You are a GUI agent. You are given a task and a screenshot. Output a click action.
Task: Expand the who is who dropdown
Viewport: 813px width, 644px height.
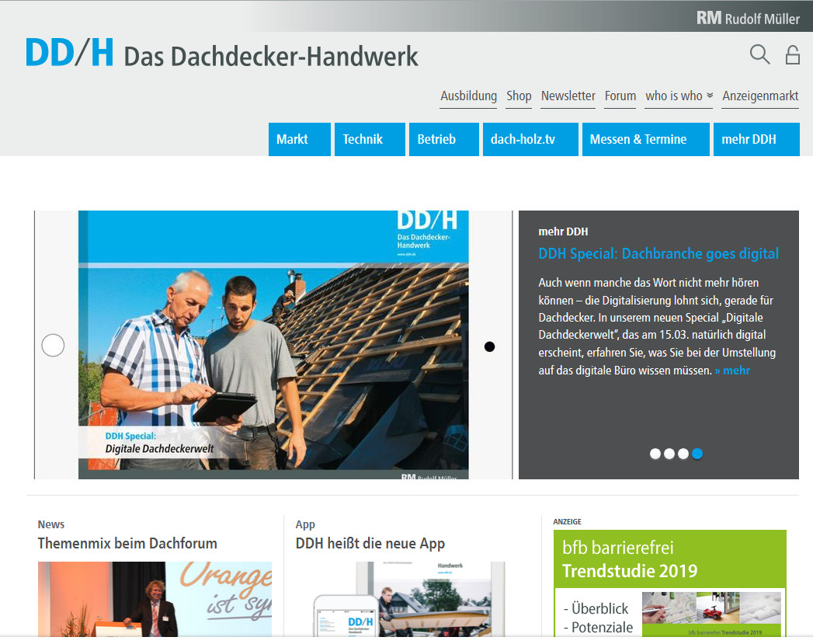[679, 96]
